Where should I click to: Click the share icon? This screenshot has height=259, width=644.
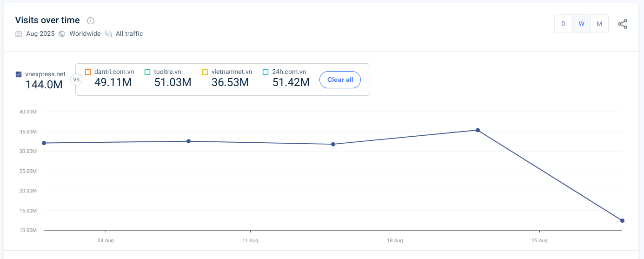622,24
